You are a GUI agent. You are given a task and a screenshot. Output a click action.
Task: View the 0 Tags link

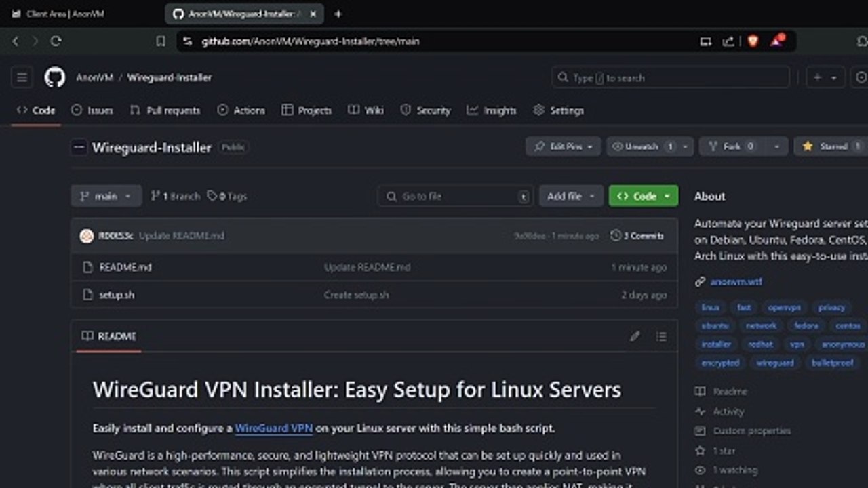coord(227,196)
